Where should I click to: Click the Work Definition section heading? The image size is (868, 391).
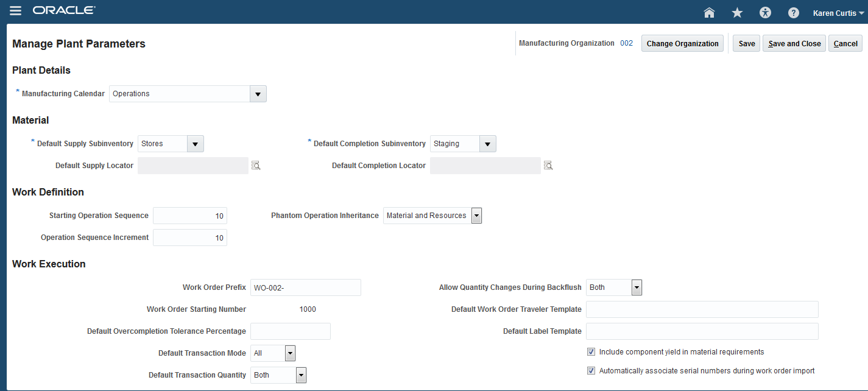click(x=48, y=192)
